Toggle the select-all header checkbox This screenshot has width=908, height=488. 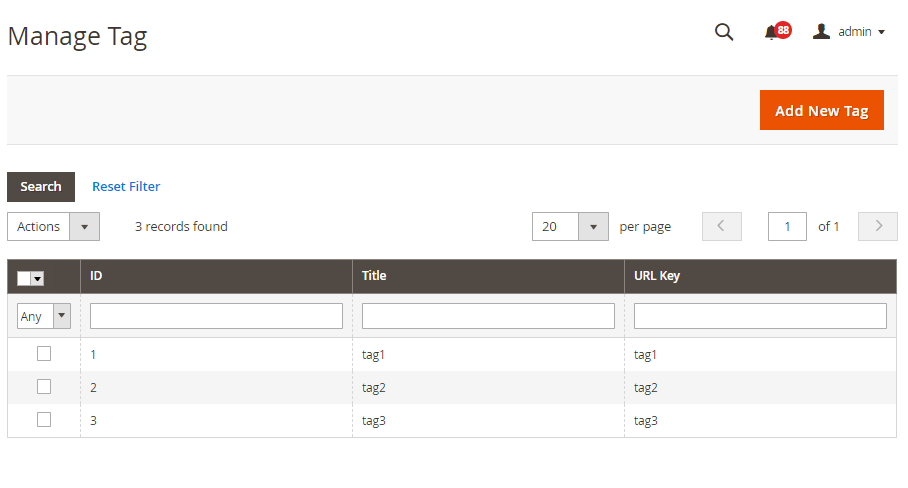point(24,278)
